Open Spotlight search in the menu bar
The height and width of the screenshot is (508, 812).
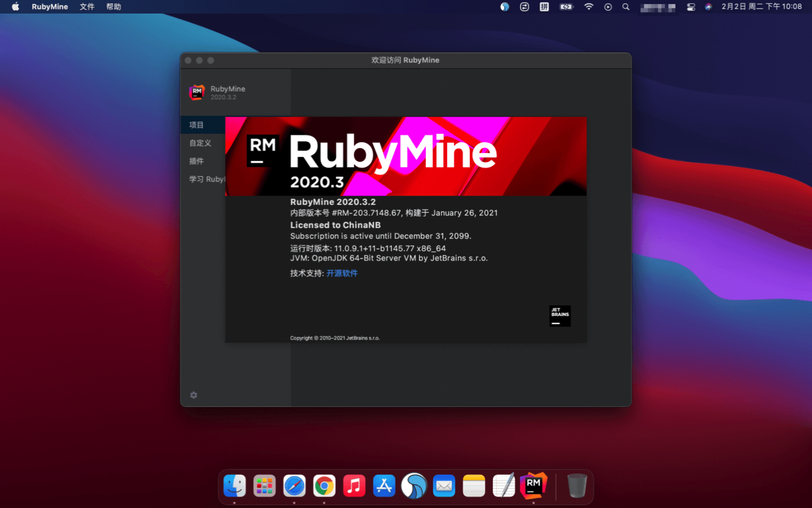click(626, 7)
